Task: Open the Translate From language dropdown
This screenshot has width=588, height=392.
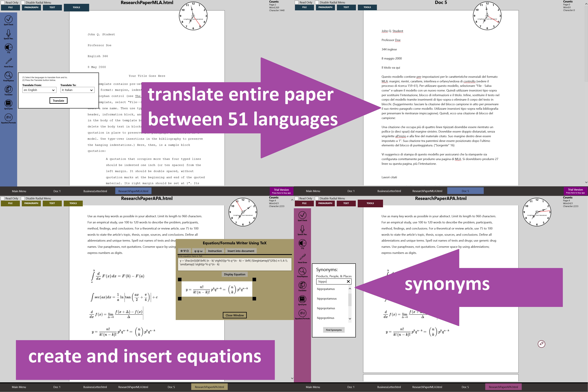Action: click(39, 90)
